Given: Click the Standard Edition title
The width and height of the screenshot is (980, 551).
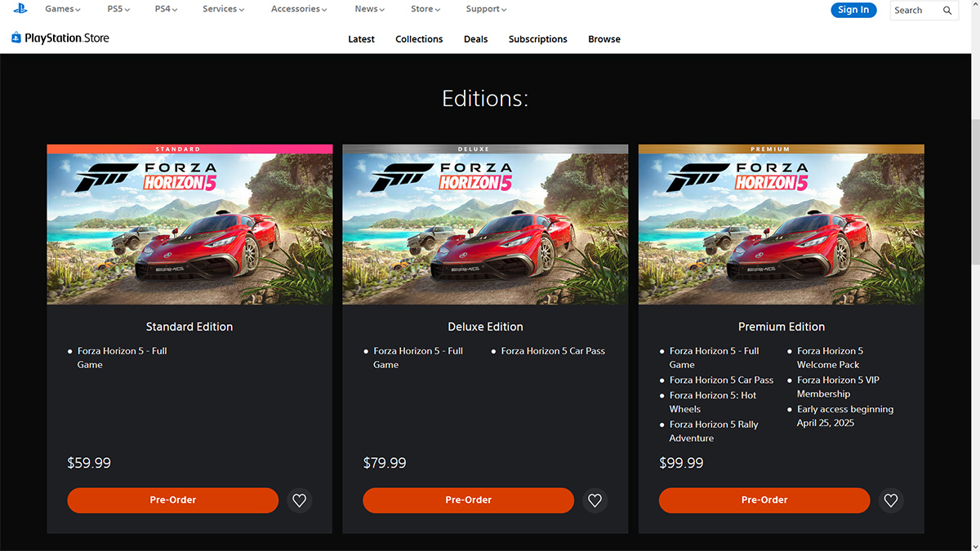Looking at the screenshot, I should click(189, 327).
